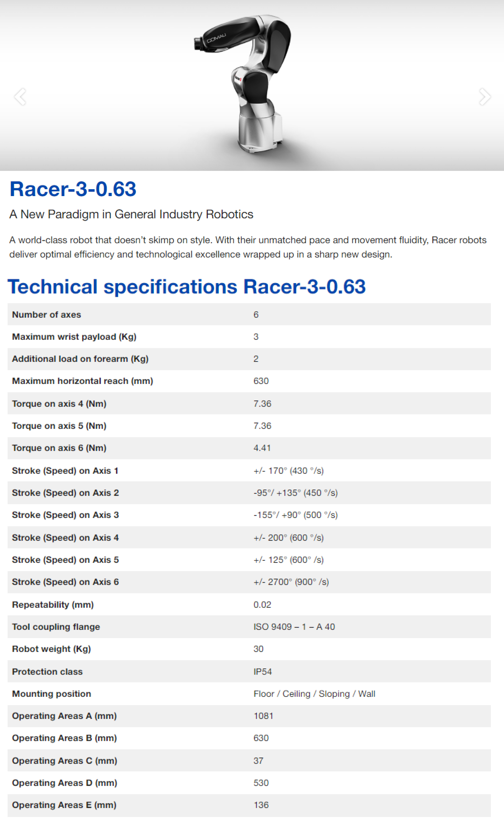Click Stroke (Speed) on Axis 1 label
This screenshot has height=819, width=504.
tap(65, 471)
